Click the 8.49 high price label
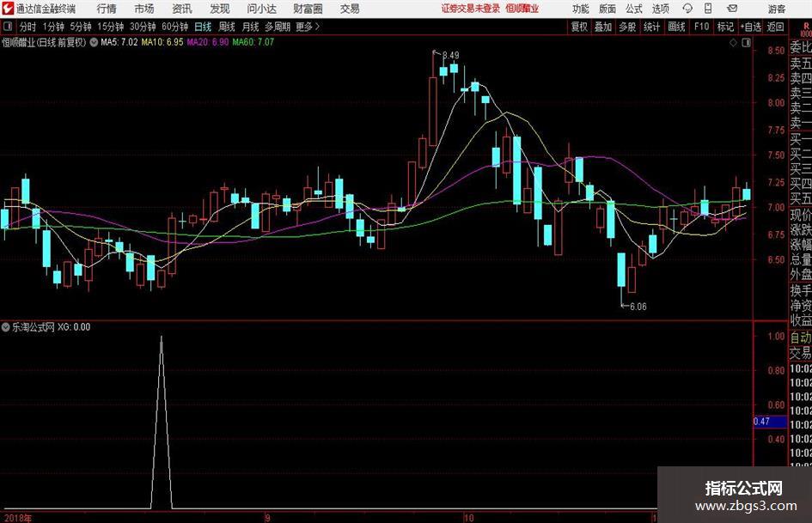Screen dimensions: 812x523 (450, 56)
